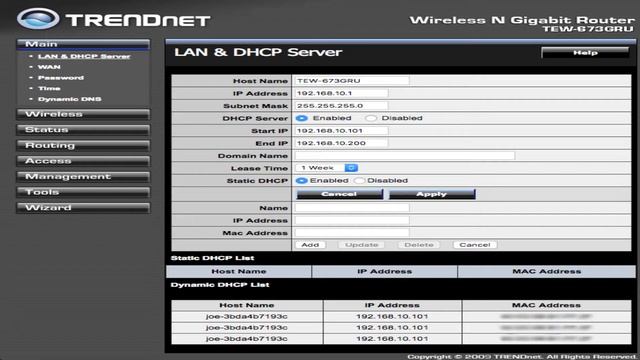
Task: Open LAN & DHCP Server page link
Action: tap(84, 56)
